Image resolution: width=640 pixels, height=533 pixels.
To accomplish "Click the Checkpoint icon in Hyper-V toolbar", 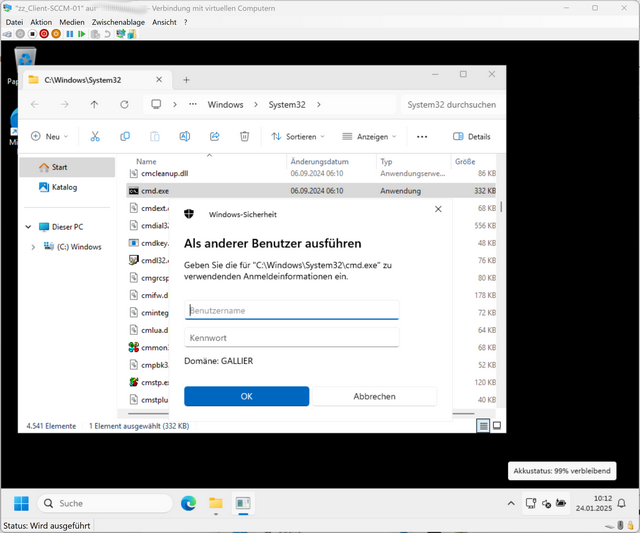I will click(95, 34).
